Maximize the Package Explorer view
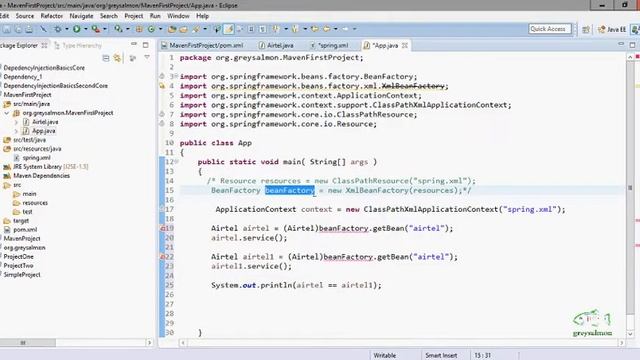640x360 pixels. (x=146, y=45)
